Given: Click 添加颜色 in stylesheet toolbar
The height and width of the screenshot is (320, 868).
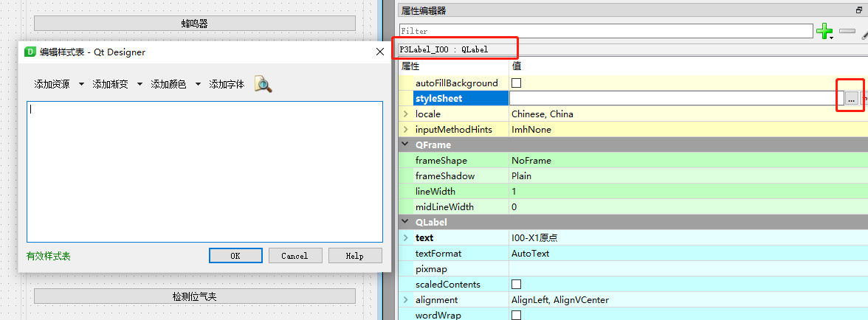Looking at the screenshot, I should click(168, 85).
